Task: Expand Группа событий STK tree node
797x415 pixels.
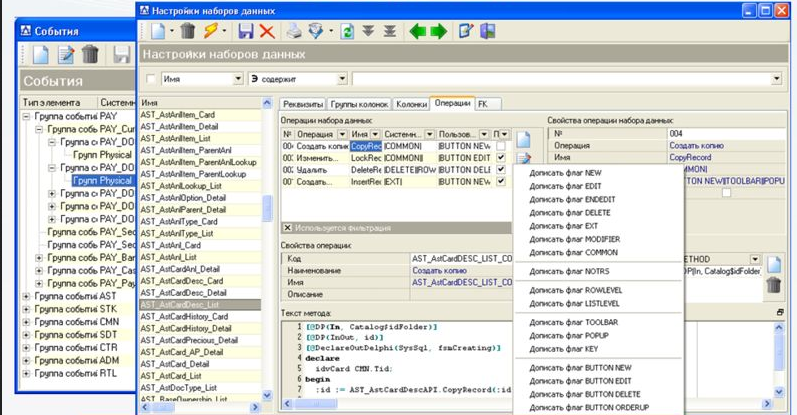Action: click(26, 309)
